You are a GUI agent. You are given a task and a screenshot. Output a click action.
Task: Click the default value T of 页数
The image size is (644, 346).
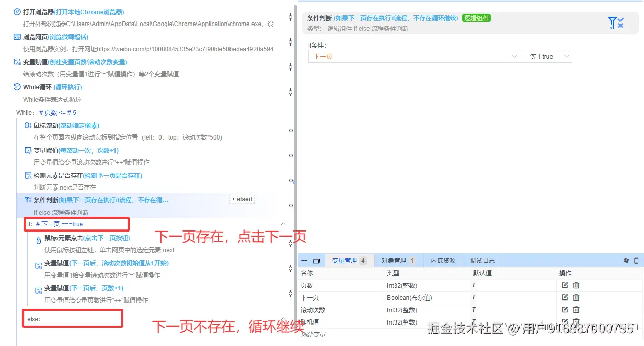pos(474,285)
